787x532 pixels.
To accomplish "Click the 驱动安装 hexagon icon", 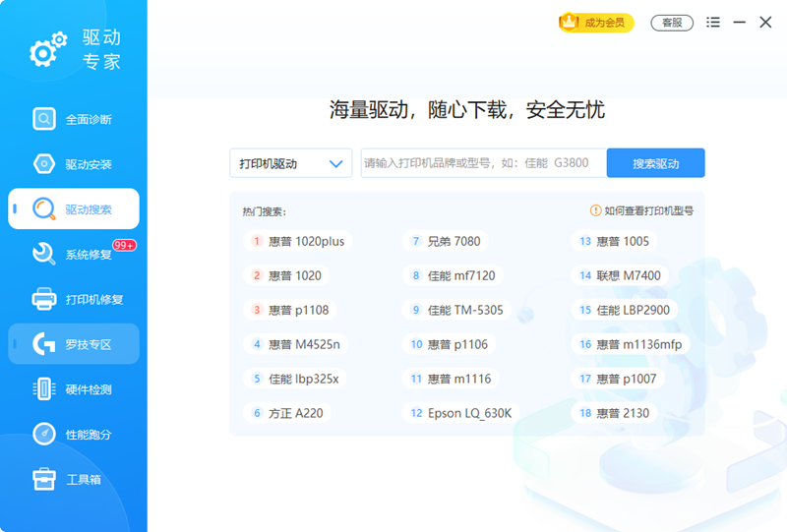I will [x=44, y=163].
